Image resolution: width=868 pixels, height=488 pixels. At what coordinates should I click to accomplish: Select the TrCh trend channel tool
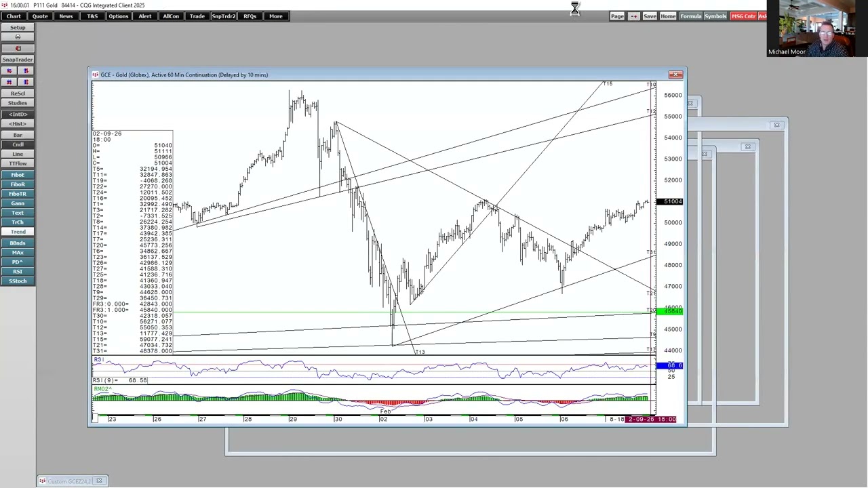18,222
